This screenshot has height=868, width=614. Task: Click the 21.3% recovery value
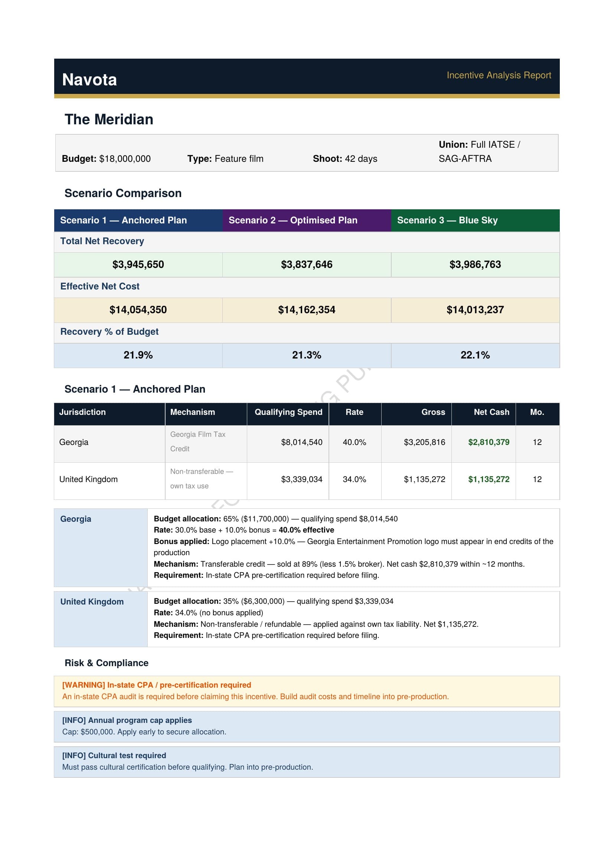click(x=307, y=356)
